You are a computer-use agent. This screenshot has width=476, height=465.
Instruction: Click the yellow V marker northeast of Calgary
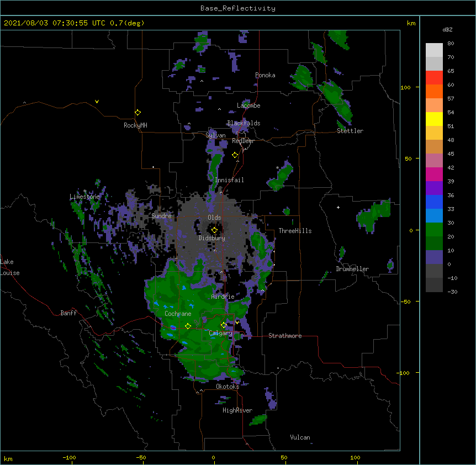[x=237, y=322]
